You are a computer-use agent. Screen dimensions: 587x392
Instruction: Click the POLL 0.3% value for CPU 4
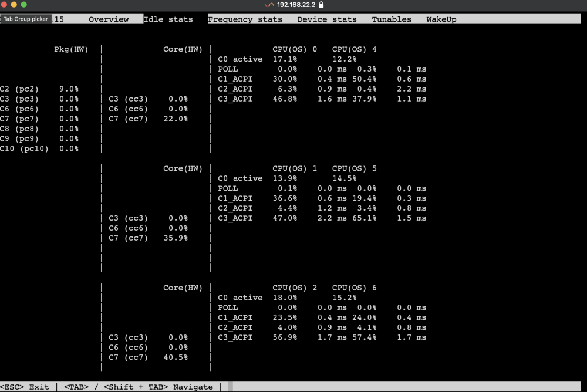pyautogui.click(x=366, y=69)
